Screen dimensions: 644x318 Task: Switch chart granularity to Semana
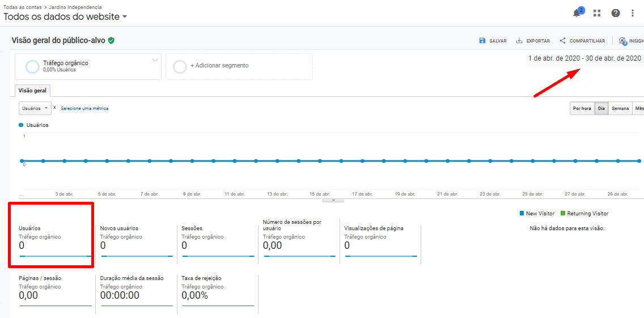[x=620, y=108]
